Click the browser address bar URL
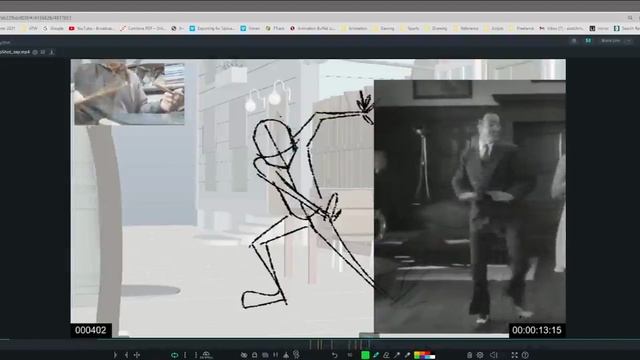This screenshot has width=640, height=360. (x=37, y=18)
